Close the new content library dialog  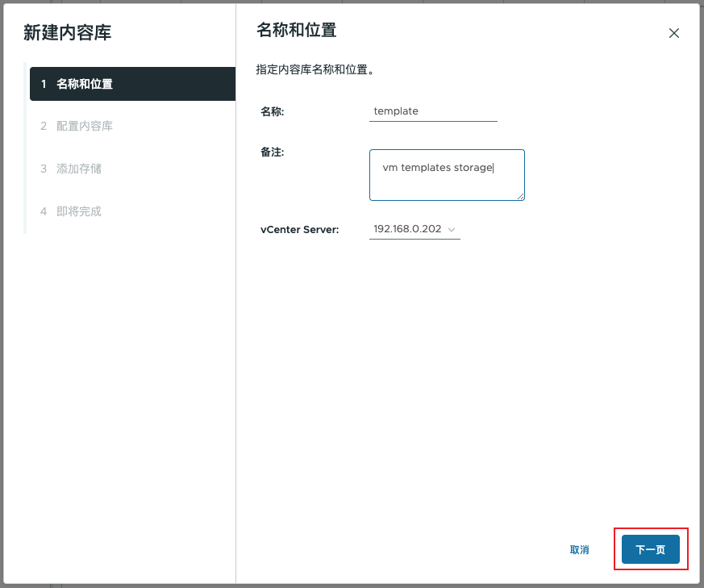(673, 33)
